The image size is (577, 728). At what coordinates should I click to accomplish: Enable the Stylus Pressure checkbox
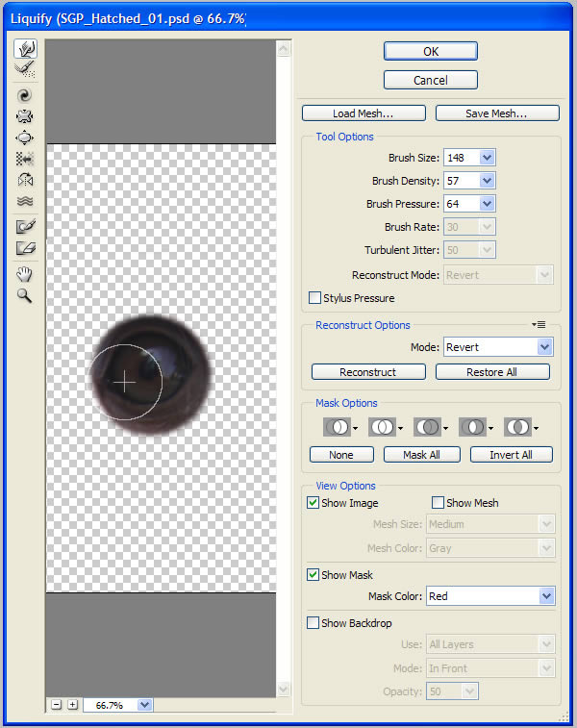(314, 297)
